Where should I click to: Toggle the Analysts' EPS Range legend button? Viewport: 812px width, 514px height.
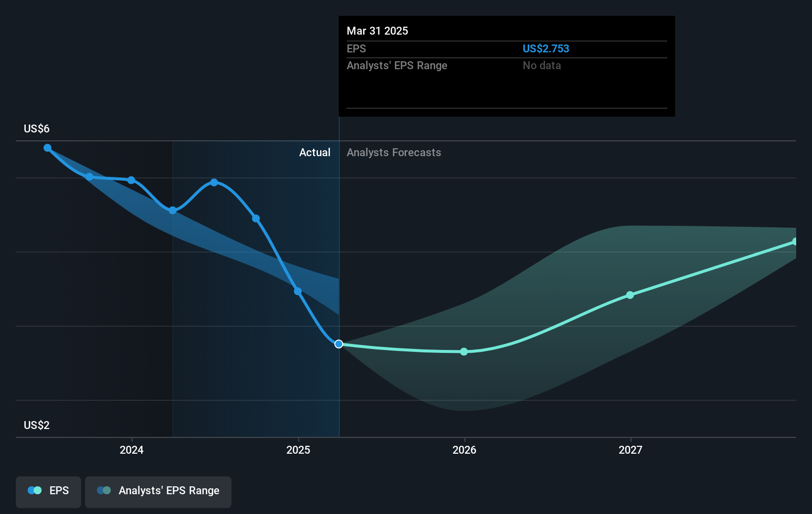pyautogui.click(x=158, y=492)
